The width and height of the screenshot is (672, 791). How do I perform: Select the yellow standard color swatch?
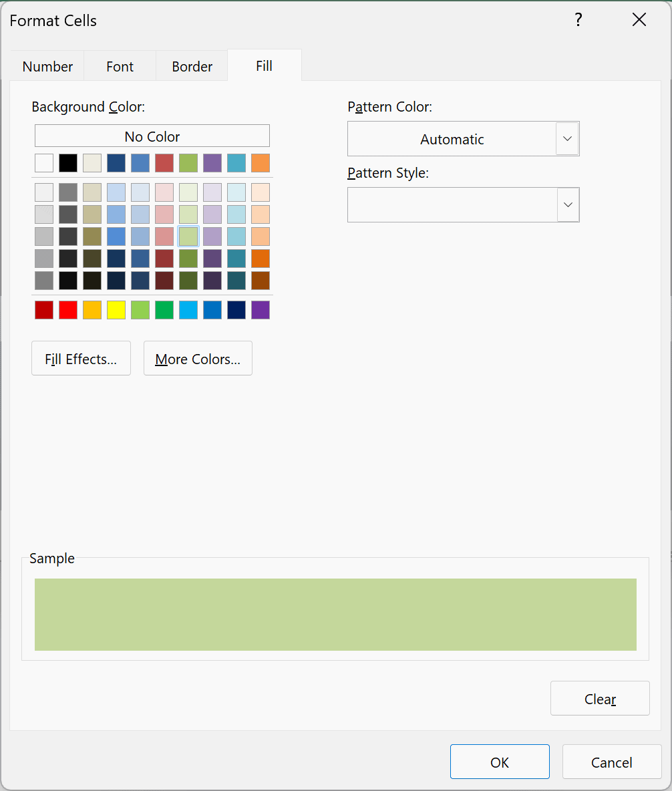[116, 310]
